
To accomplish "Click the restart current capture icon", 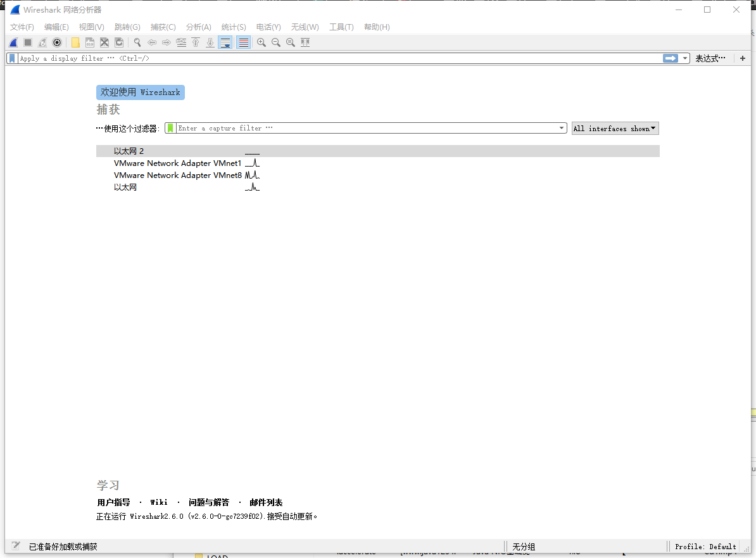I will click(42, 42).
